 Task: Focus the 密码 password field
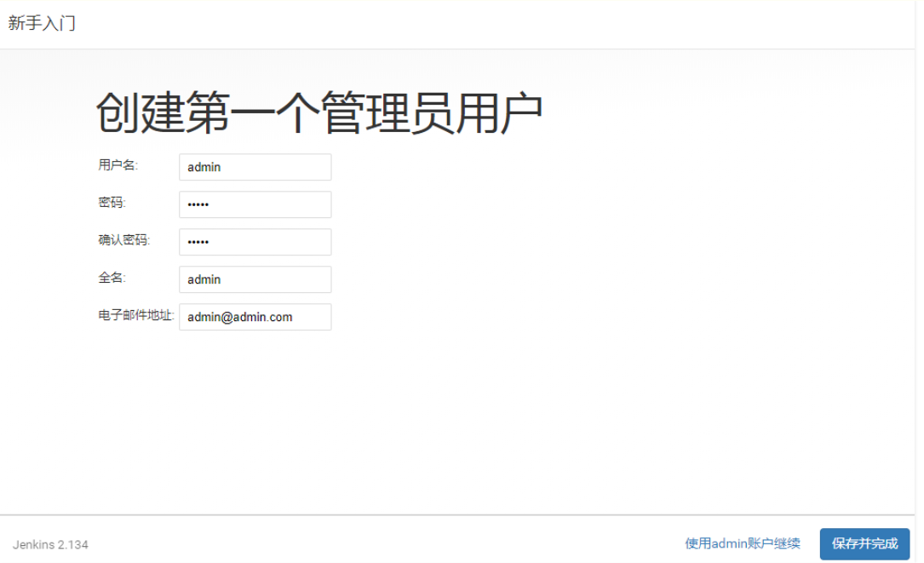(255, 204)
